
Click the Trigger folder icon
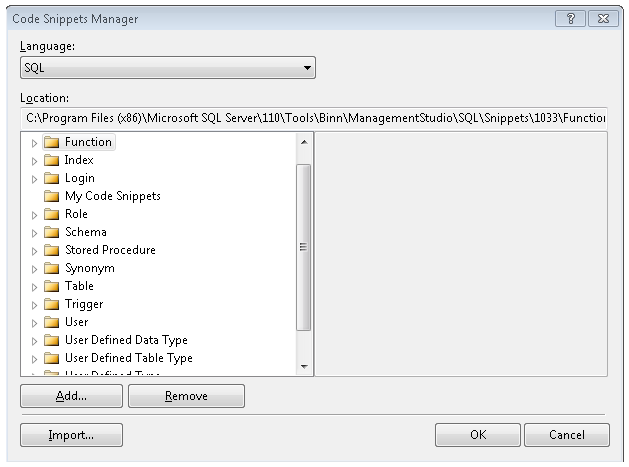(x=51, y=304)
